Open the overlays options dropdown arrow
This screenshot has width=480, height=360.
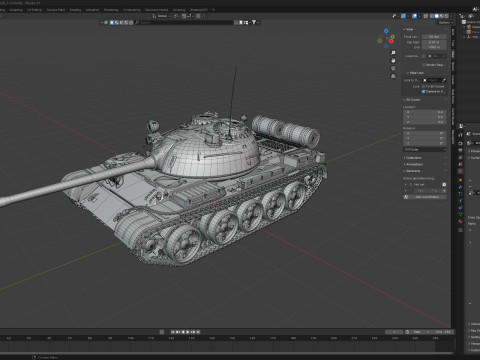(x=419, y=16)
